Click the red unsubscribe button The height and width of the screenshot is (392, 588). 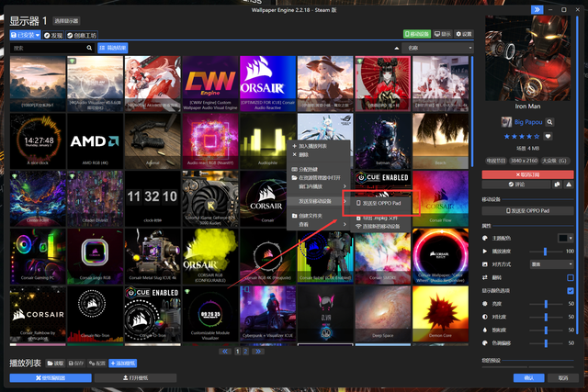pos(527,174)
